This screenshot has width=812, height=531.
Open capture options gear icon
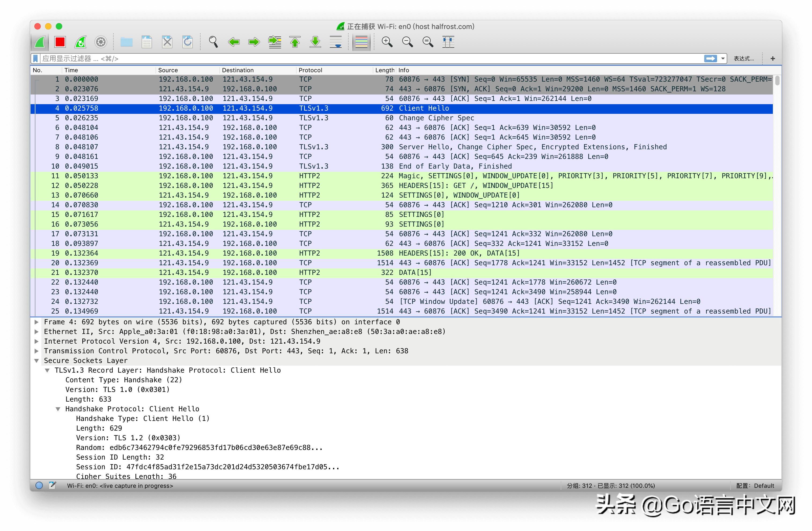(x=101, y=42)
